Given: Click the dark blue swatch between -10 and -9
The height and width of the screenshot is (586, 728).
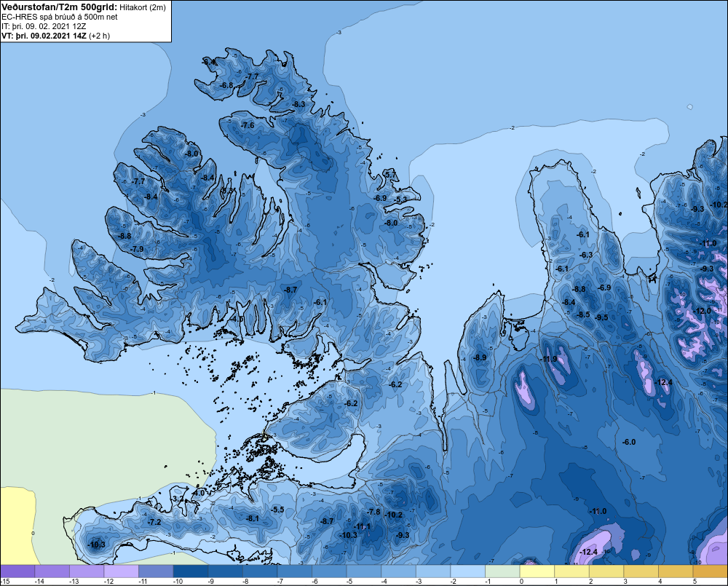Looking at the screenshot, I should pos(191,571).
